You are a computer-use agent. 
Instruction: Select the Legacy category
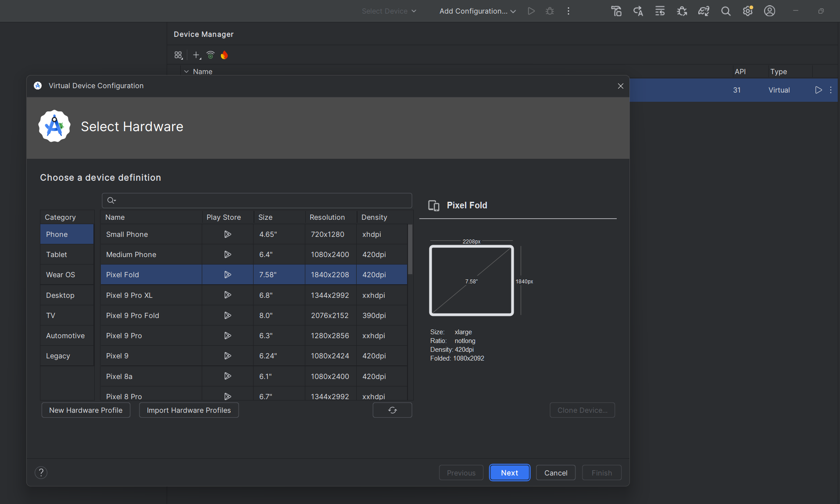coord(67,356)
